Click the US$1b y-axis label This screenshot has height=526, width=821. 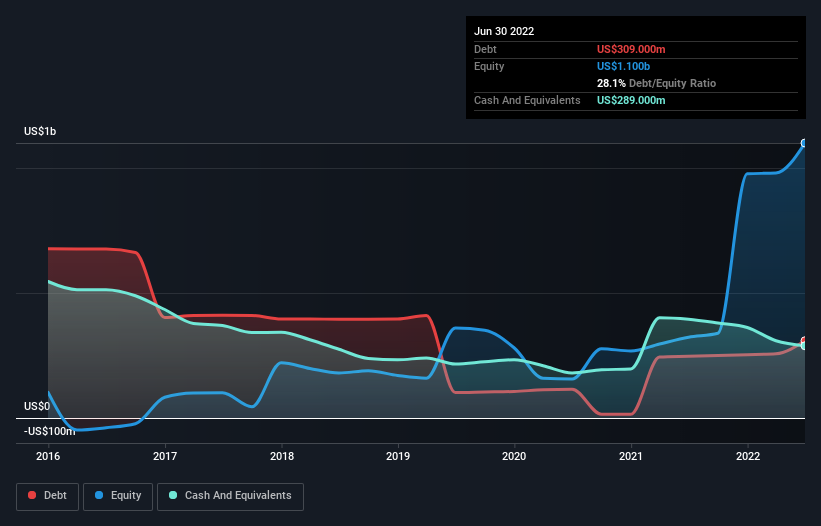point(40,131)
